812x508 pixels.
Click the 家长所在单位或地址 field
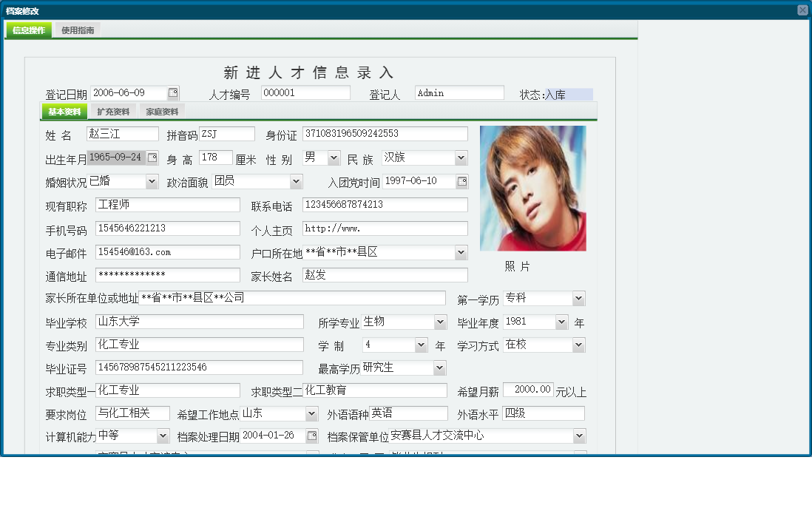click(x=292, y=298)
